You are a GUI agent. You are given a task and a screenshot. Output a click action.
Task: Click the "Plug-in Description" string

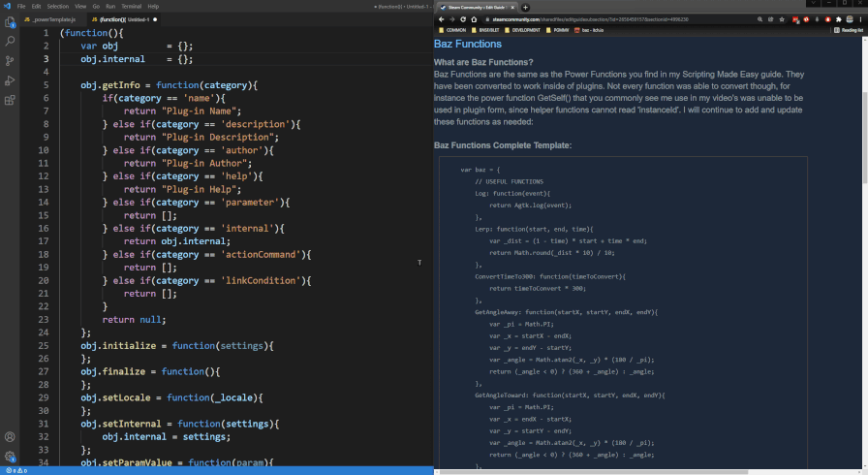click(x=218, y=138)
